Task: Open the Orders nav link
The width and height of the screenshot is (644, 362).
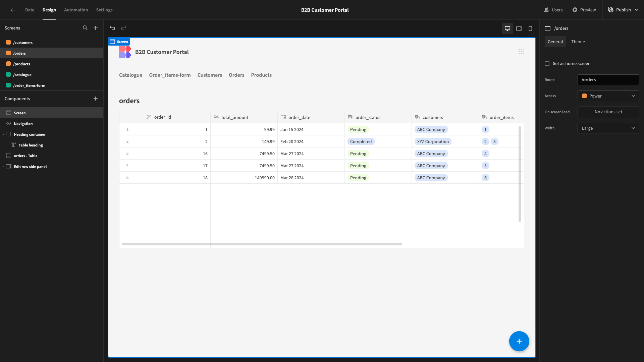Action: click(x=236, y=75)
